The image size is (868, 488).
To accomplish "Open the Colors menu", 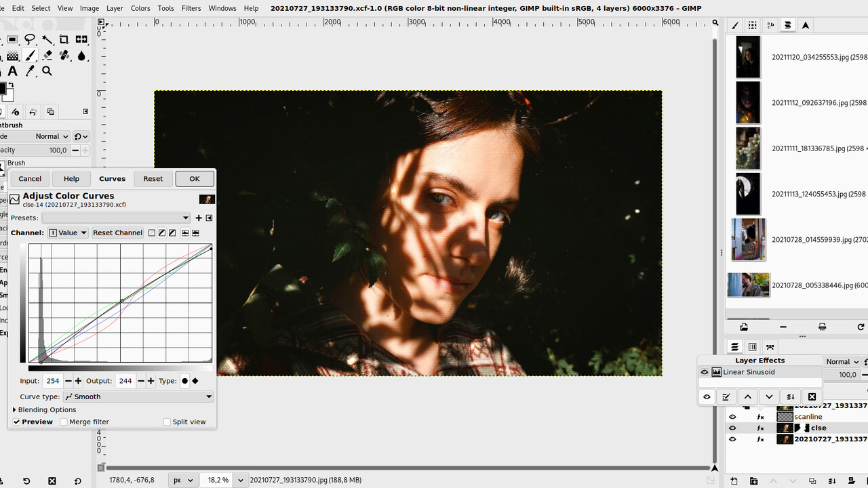I will (x=140, y=8).
